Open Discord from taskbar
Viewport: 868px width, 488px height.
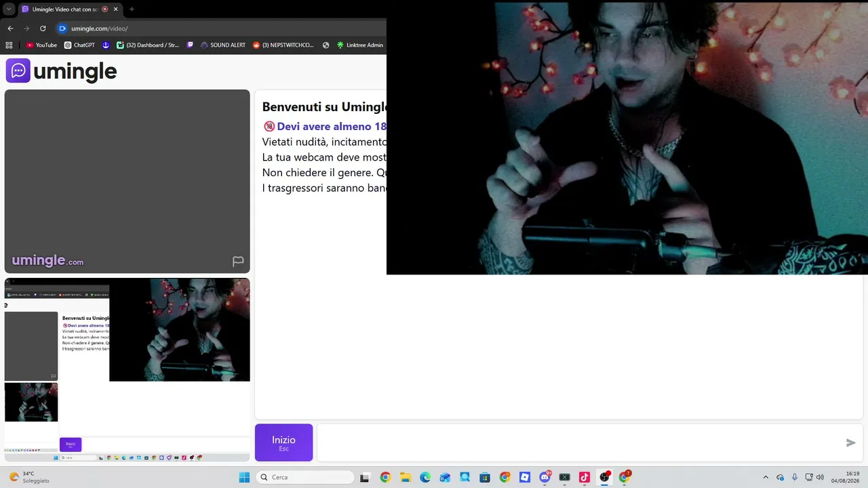click(x=545, y=477)
